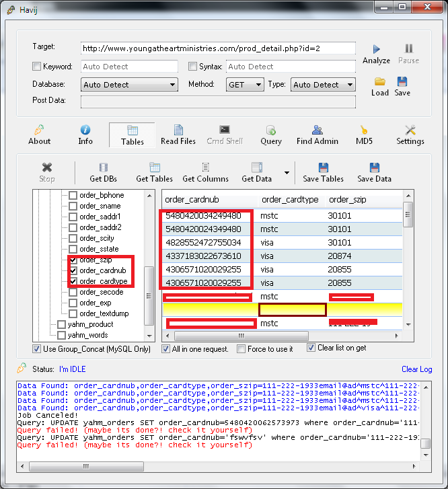The image size is (448, 489).
Task: Click the Havij title bar icon
Action: (11, 9)
